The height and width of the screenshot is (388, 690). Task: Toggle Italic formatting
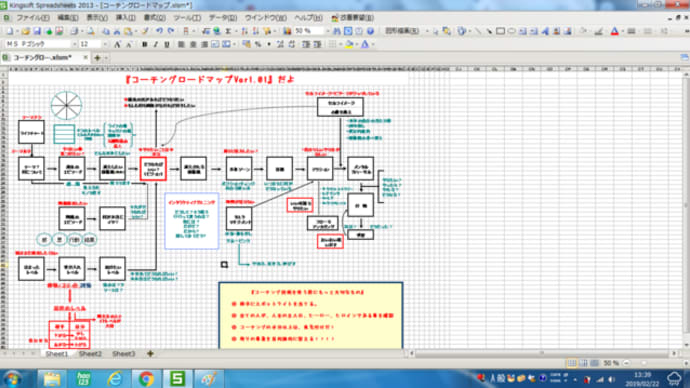click(155, 44)
